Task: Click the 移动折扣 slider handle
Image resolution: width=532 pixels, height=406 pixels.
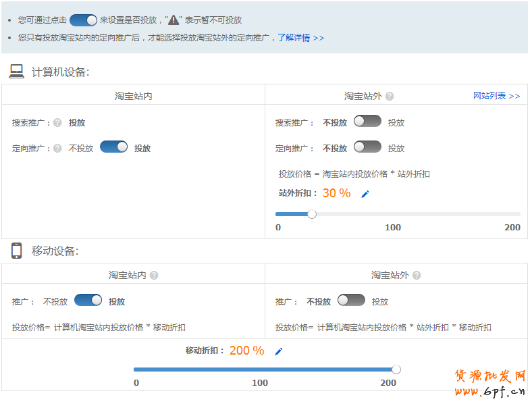Action: [396, 370]
